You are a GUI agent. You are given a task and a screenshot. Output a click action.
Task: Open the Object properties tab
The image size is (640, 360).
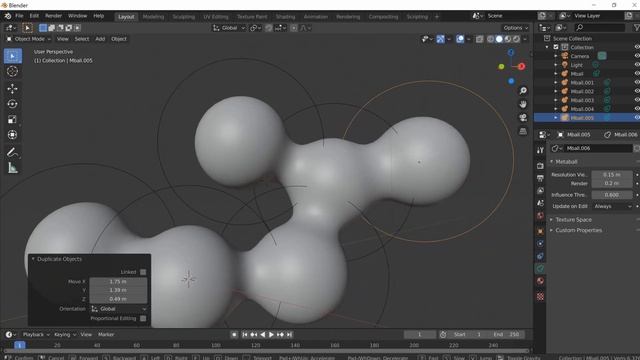coord(540,231)
